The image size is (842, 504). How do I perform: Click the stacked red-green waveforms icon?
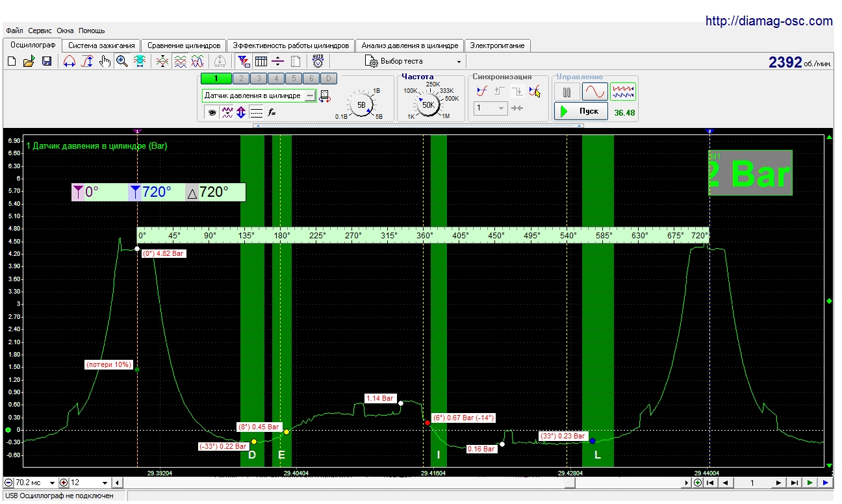[x=181, y=61]
